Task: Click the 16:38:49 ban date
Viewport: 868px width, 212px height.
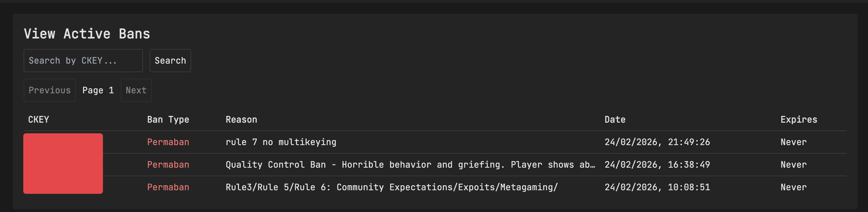Action: (657, 165)
